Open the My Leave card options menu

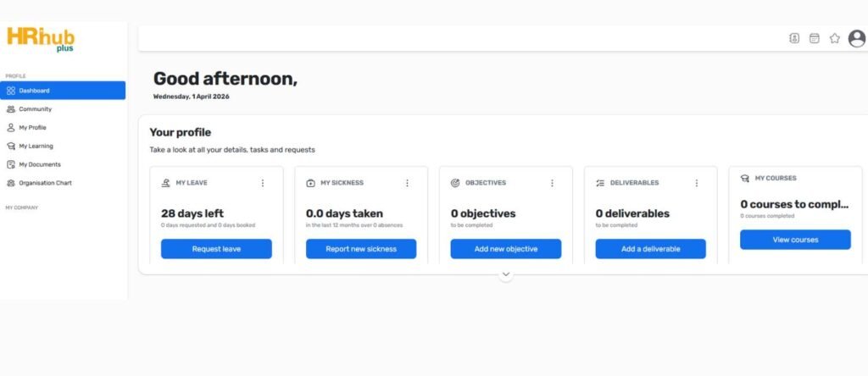(263, 183)
